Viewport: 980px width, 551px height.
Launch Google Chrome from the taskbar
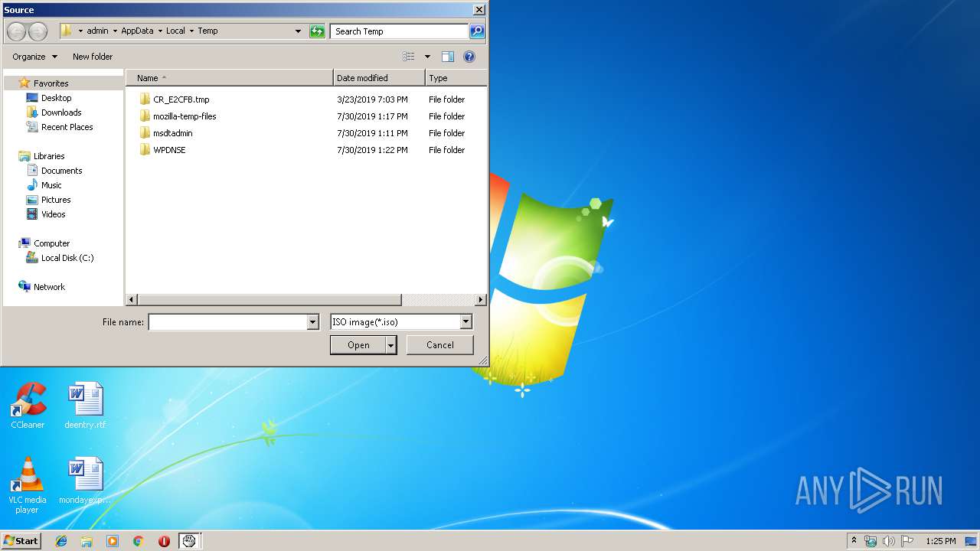point(138,541)
